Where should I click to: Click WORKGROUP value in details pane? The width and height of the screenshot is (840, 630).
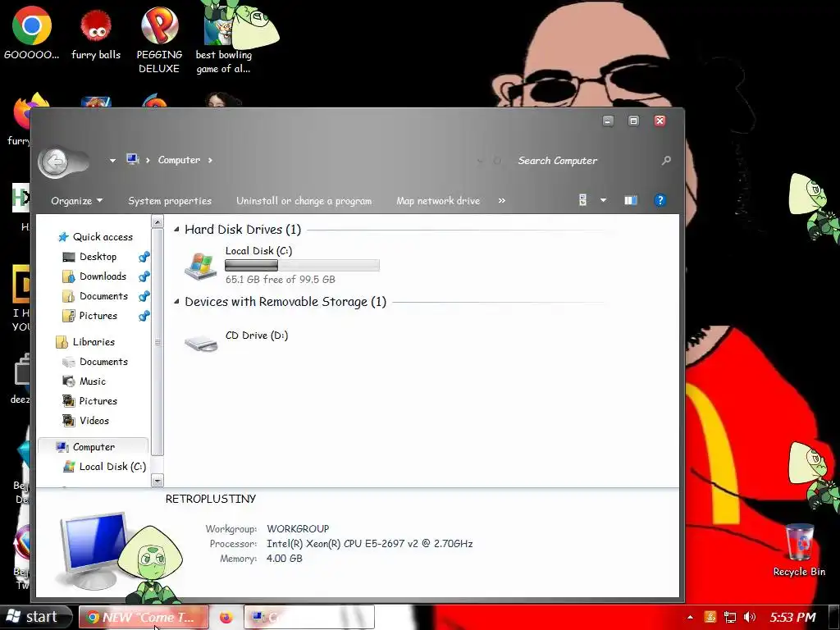298,529
